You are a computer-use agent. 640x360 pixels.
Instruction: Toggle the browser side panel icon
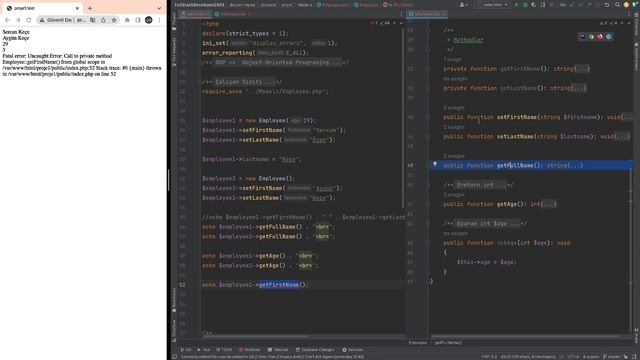coord(138,20)
